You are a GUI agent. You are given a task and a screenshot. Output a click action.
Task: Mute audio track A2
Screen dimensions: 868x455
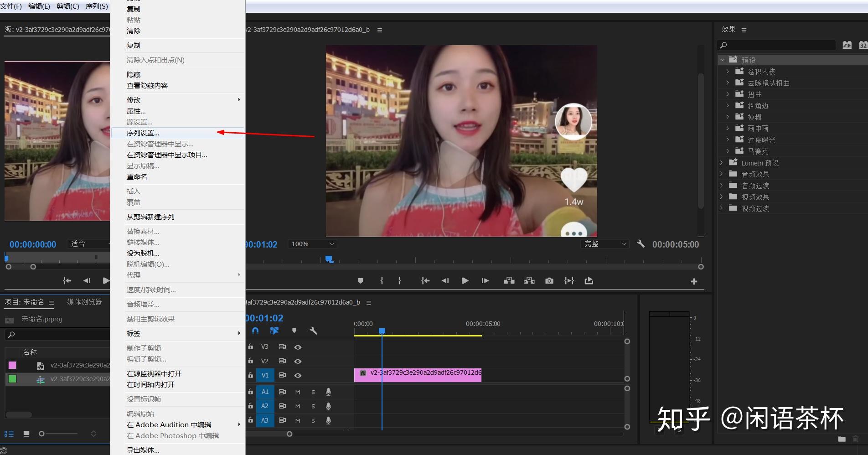pyautogui.click(x=298, y=406)
